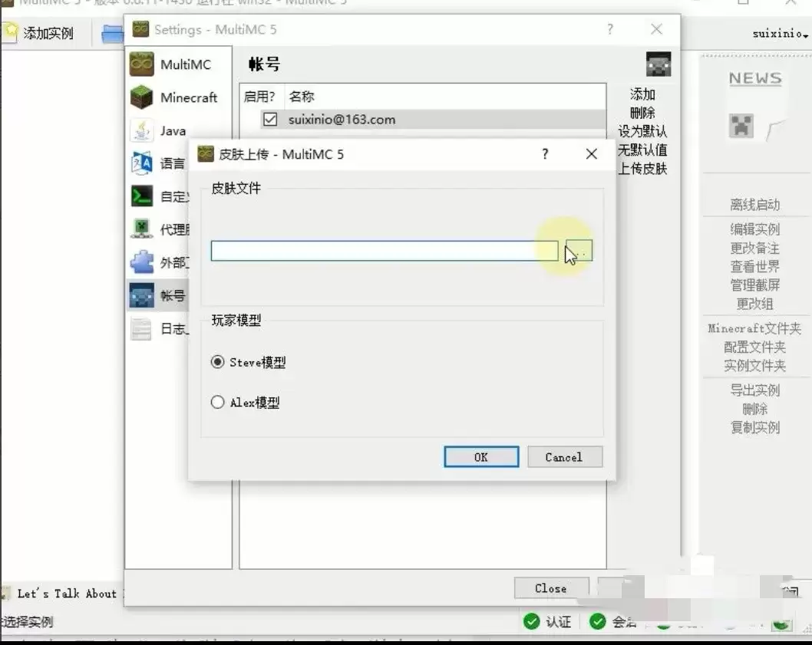
Task: Click the MultiMC settings sidebar icon
Action: pyautogui.click(x=141, y=64)
